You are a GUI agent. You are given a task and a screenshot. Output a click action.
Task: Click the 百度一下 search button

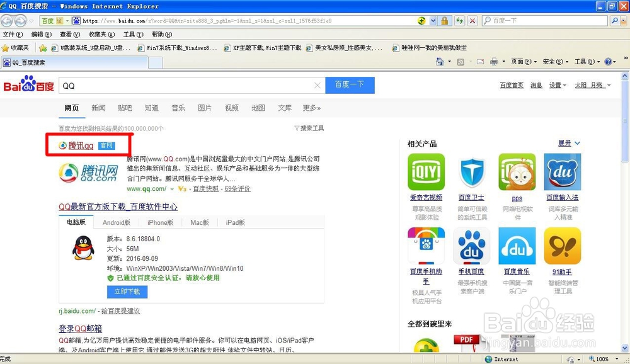click(350, 85)
